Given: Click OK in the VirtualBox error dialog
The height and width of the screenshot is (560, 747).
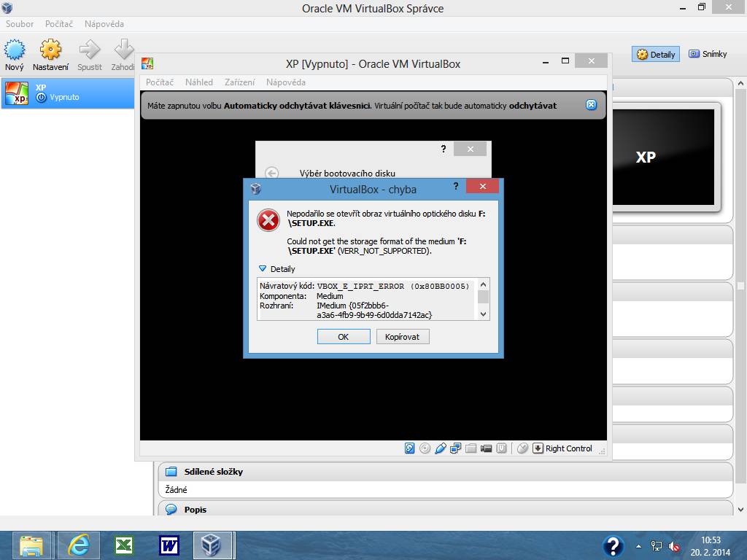Looking at the screenshot, I should tap(344, 337).
